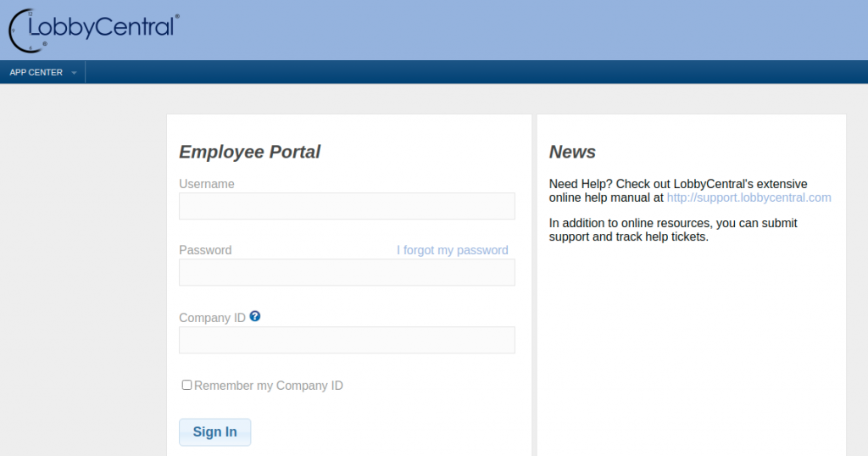The height and width of the screenshot is (456, 868).
Task: Enable Remember my Company ID checkbox
Action: (186, 385)
